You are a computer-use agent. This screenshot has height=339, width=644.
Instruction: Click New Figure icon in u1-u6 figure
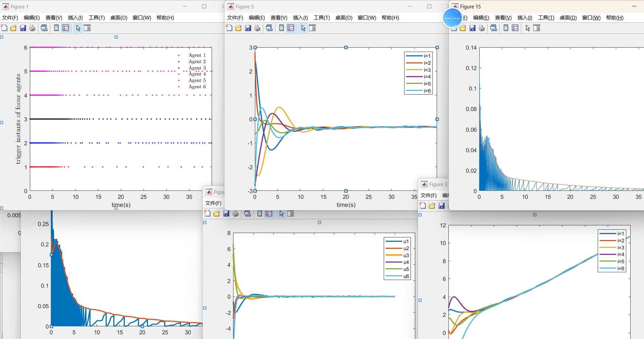207,213
